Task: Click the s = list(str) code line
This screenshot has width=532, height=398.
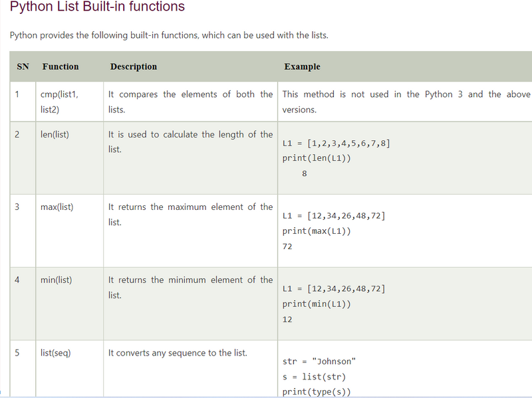Action: tap(312, 377)
